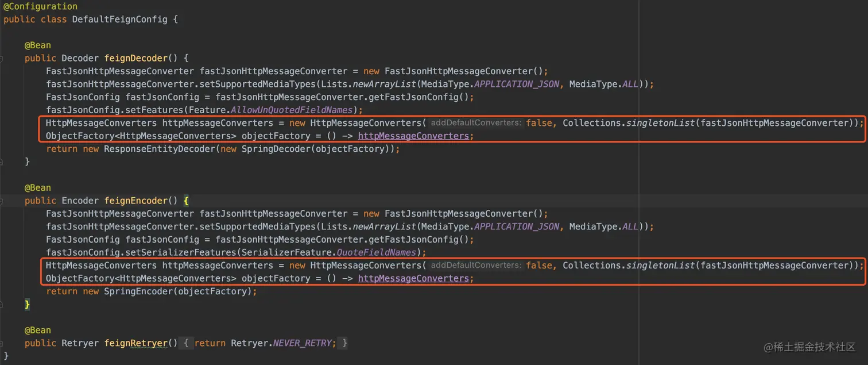The height and width of the screenshot is (365, 868).
Task: Click newArrayList call in feignDecoder
Action: (x=384, y=84)
